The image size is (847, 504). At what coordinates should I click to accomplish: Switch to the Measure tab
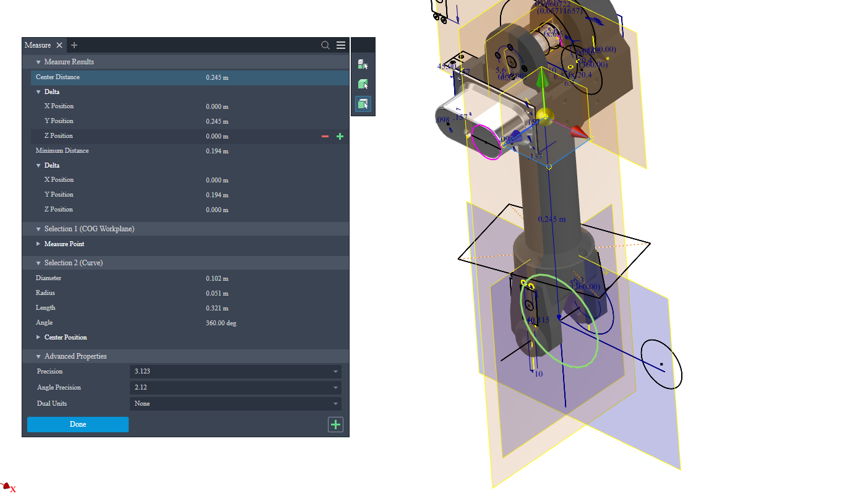tap(38, 45)
